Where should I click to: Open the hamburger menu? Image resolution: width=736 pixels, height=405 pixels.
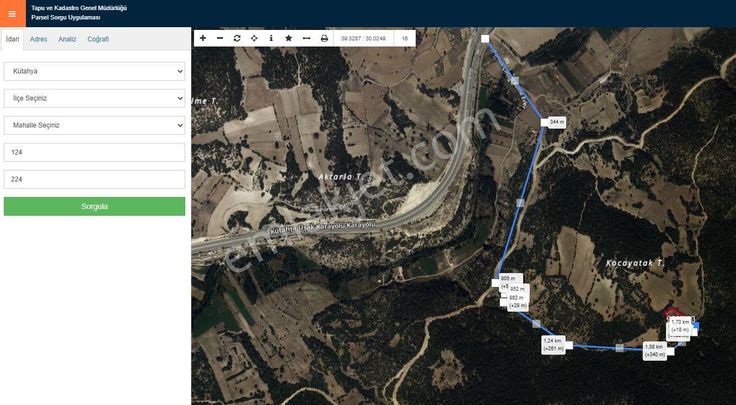[12, 13]
